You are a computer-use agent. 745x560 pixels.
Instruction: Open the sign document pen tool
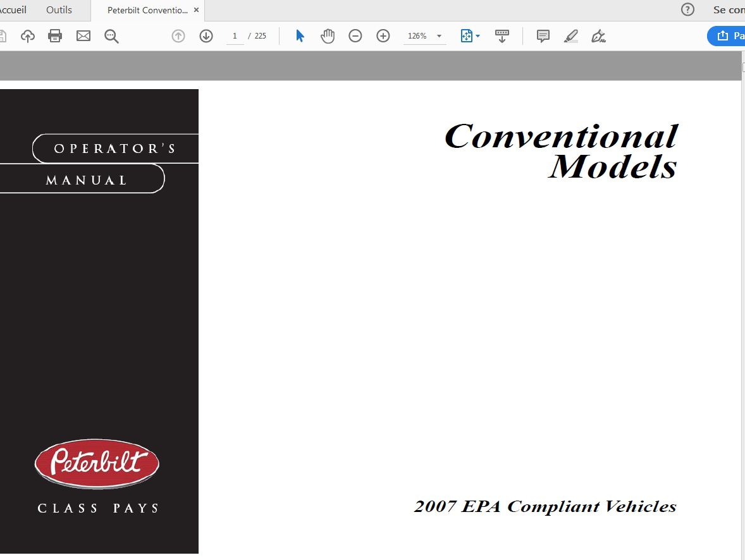pos(598,36)
